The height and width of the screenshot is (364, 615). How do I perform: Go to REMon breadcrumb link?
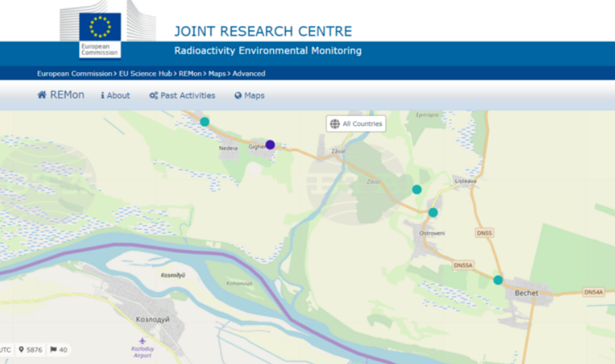click(190, 73)
